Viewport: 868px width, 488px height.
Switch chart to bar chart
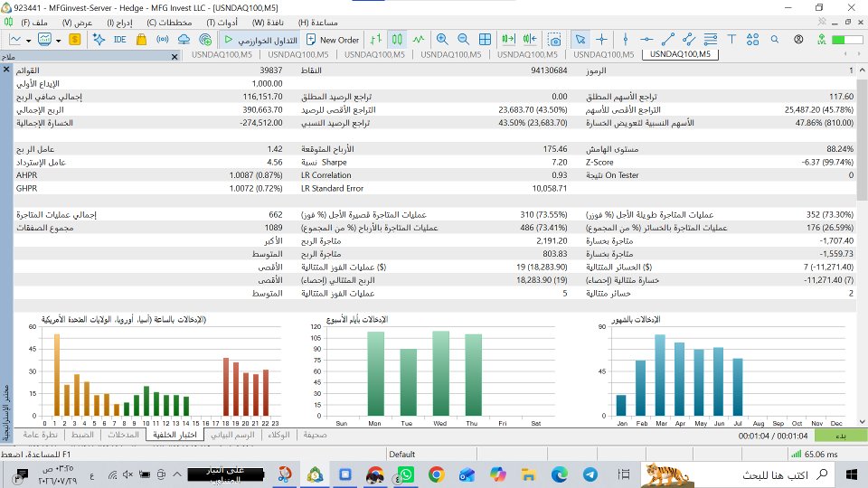click(x=376, y=39)
